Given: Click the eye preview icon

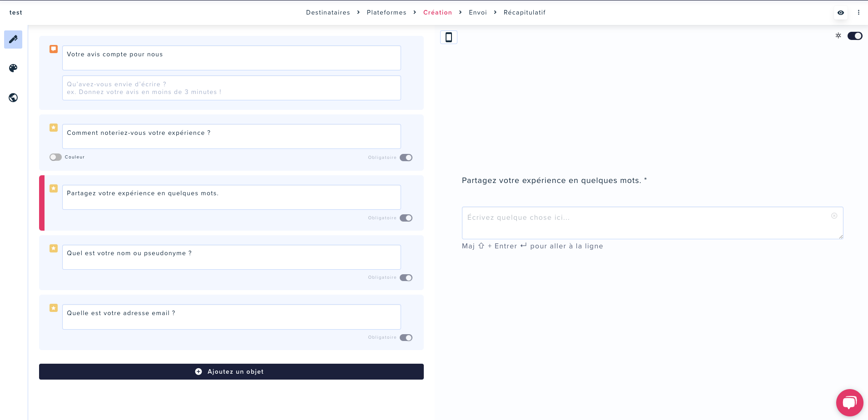Looking at the screenshot, I should pos(840,13).
